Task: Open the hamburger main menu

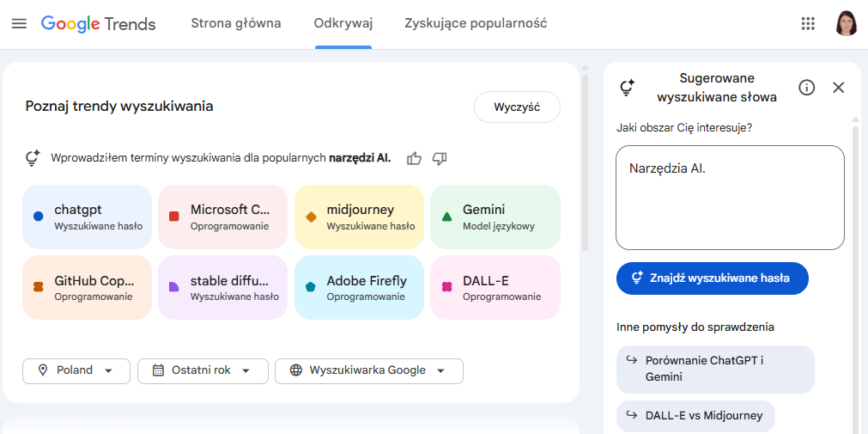Action: pos(19,23)
